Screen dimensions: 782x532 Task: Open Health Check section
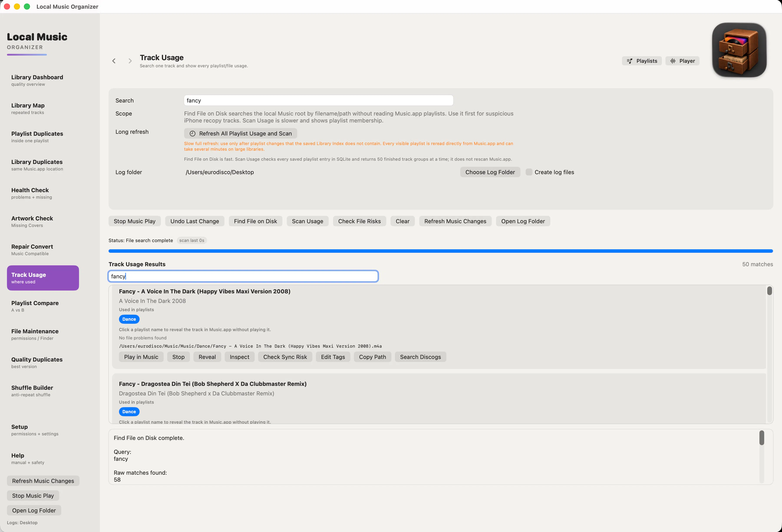click(x=43, y=193)
